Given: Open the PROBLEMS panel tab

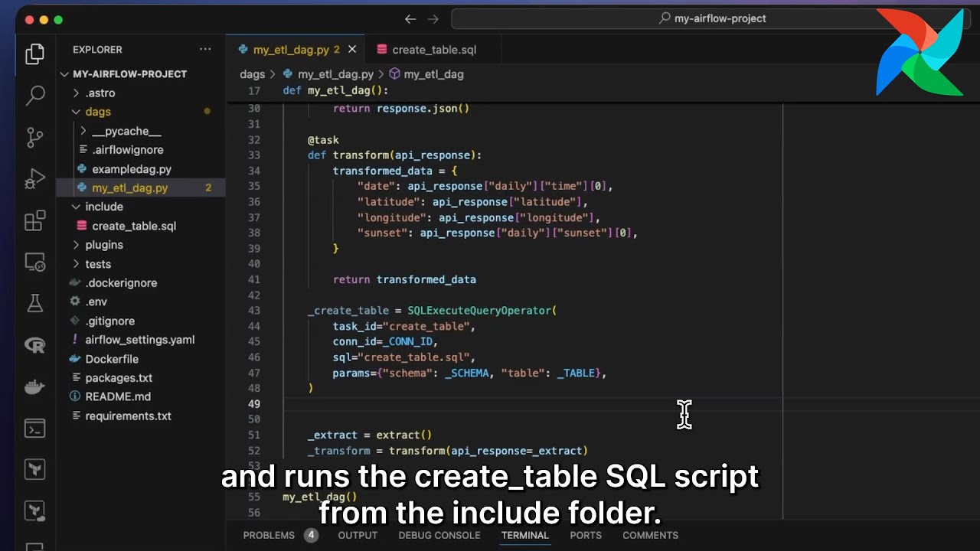Looking at the screenshot, I should [269, 535].
